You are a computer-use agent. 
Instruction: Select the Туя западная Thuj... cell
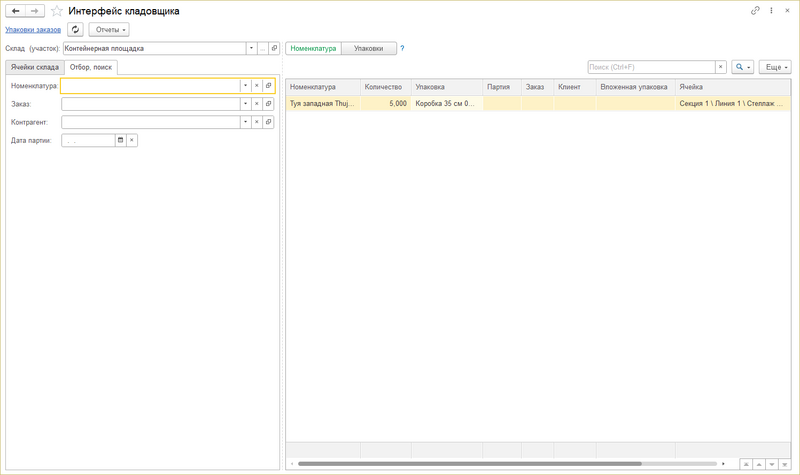323,103
